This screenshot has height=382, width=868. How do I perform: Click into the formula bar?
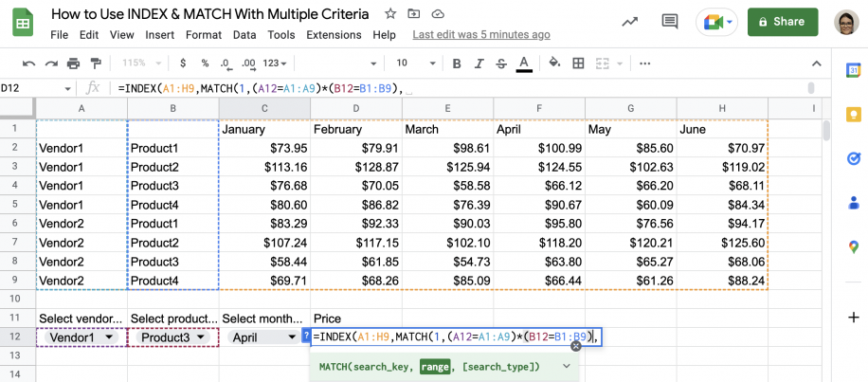tap(460, 88)
